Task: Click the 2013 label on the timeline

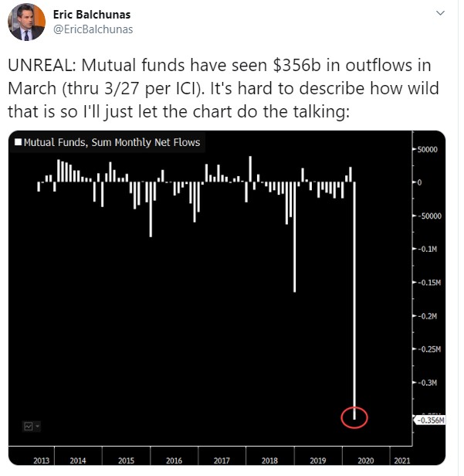Action: (x=41, y=461)
